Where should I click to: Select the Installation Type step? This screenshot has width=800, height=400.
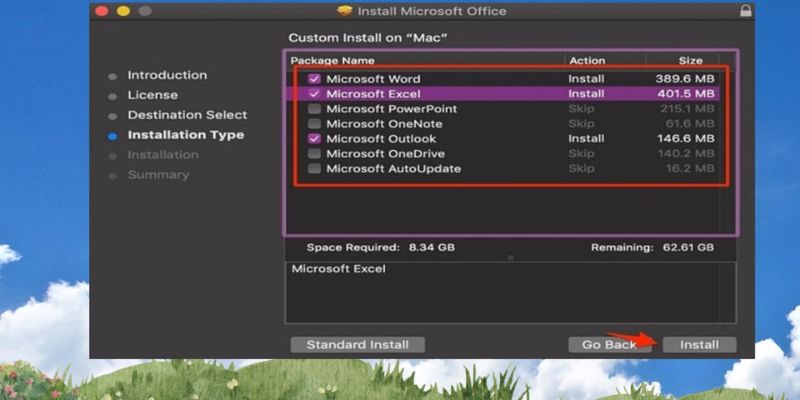point(186,135)
